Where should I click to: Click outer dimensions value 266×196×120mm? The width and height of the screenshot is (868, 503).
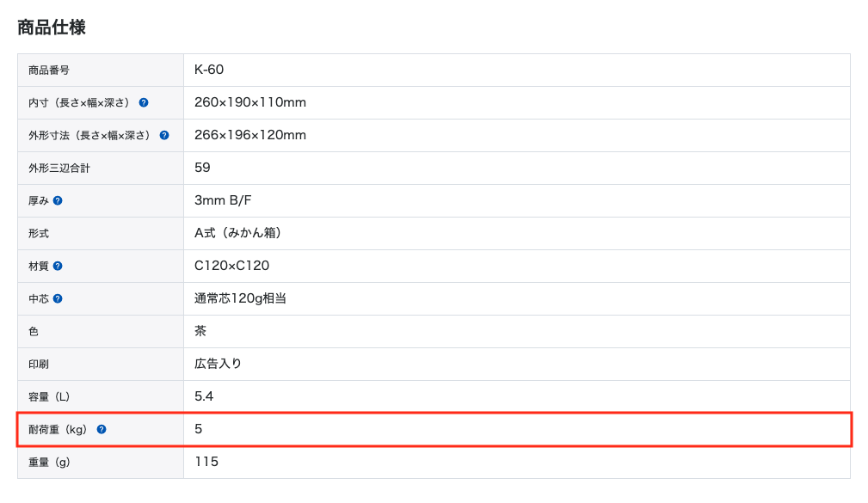pyautogui.click(x=250, y=135)
